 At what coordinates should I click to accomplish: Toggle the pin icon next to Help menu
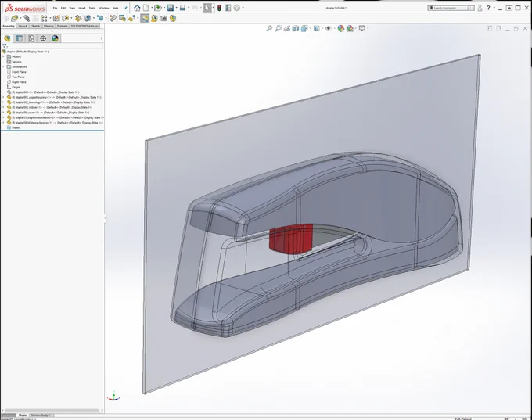click(x=125, y=8)
